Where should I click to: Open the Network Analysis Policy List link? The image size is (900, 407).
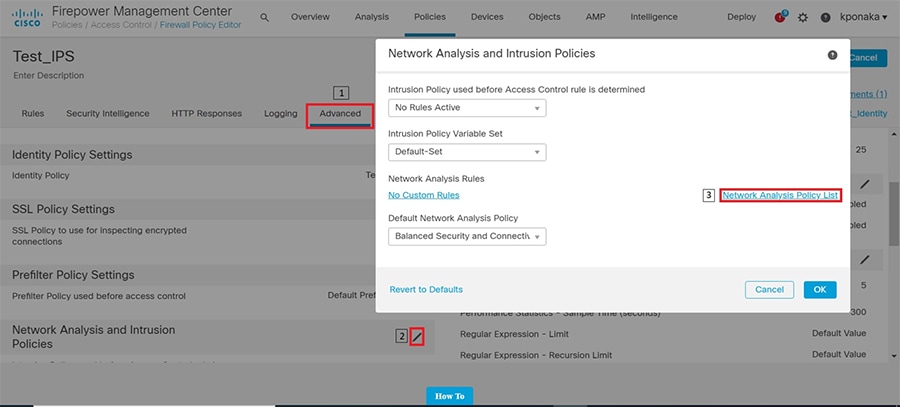(780, 195)
